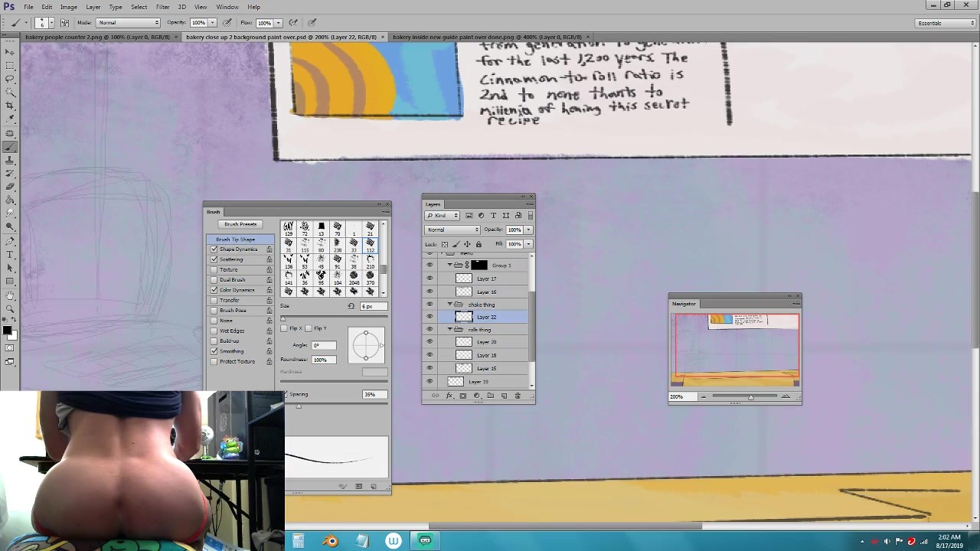Click the delete layer trash icon
This screenshot has width=980, height=551.
(518, 396)
